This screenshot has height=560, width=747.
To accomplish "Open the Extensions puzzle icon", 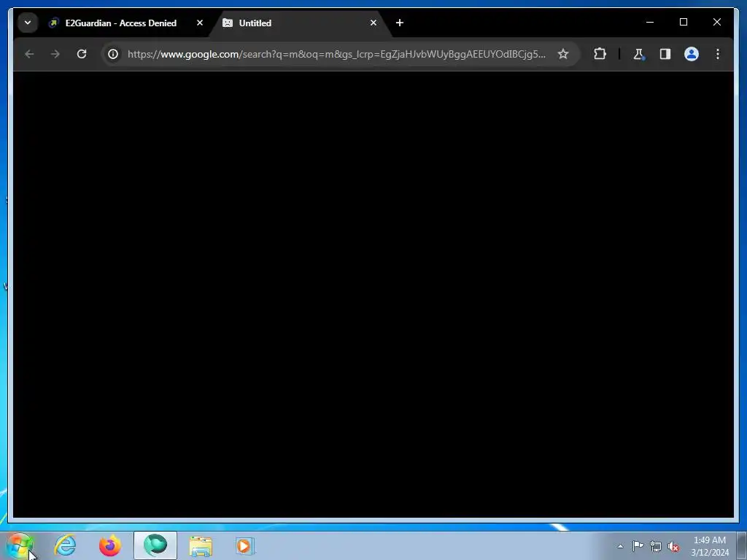I will 600,54.
